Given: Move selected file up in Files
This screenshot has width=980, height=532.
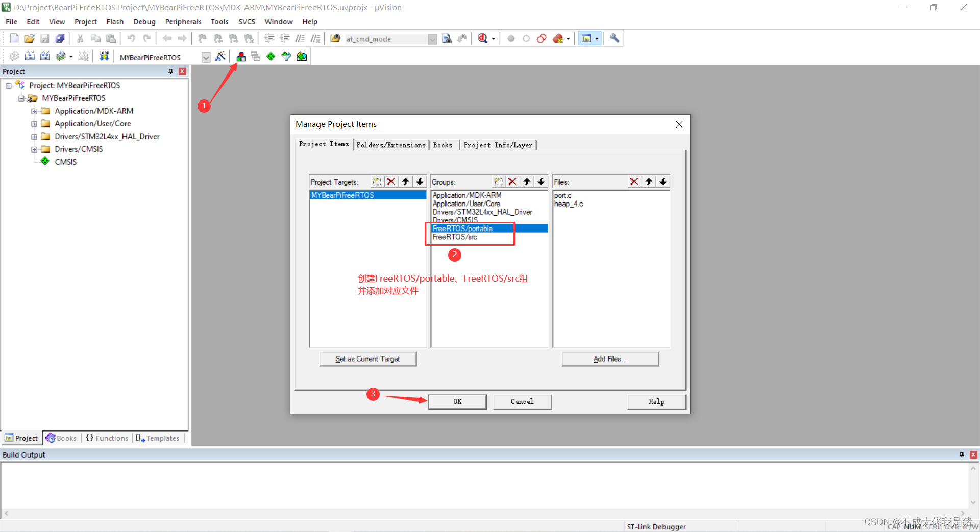Looking at the screenshot, I should pyautogui.click(x=648, y=182).
